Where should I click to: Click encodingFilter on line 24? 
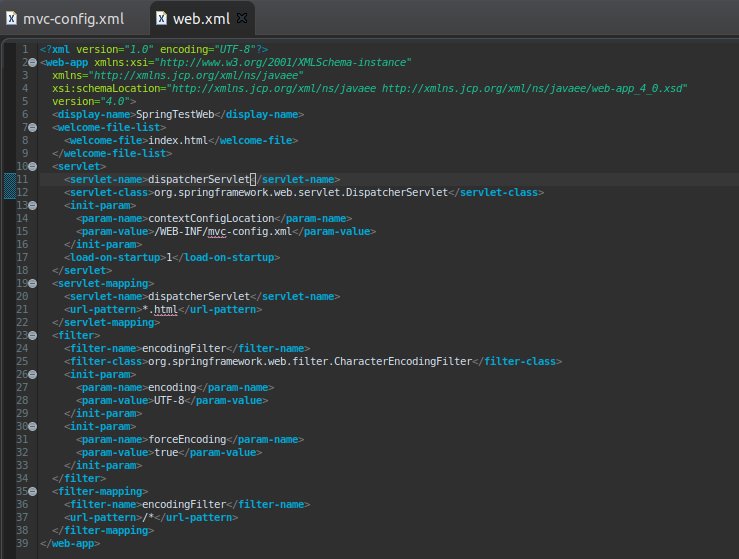184,348
